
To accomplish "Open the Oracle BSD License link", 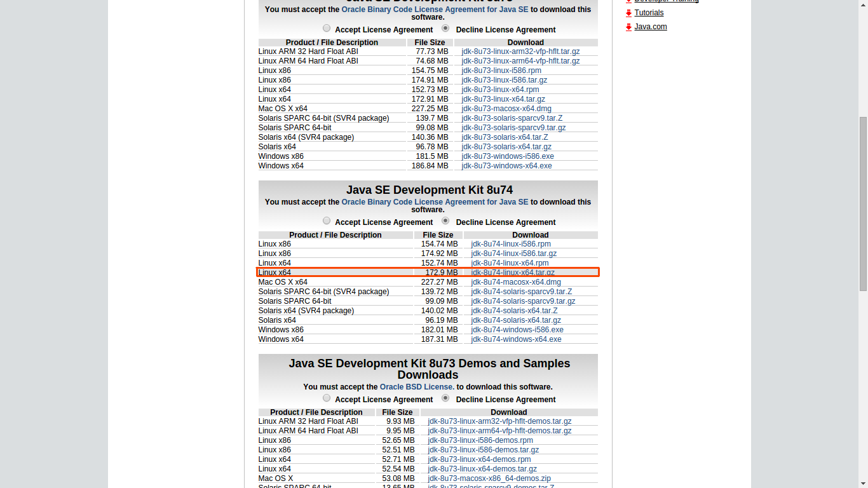I will click(417, 387).
